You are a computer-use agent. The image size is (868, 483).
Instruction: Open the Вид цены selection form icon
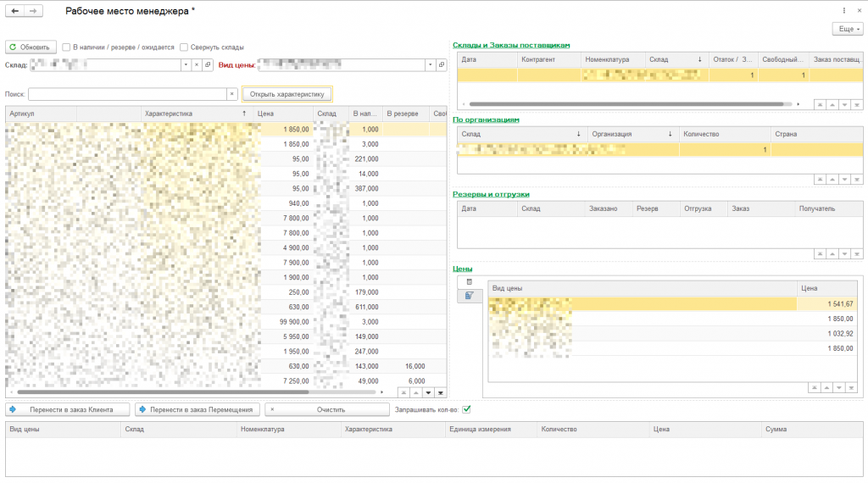(x=442, y=64)
